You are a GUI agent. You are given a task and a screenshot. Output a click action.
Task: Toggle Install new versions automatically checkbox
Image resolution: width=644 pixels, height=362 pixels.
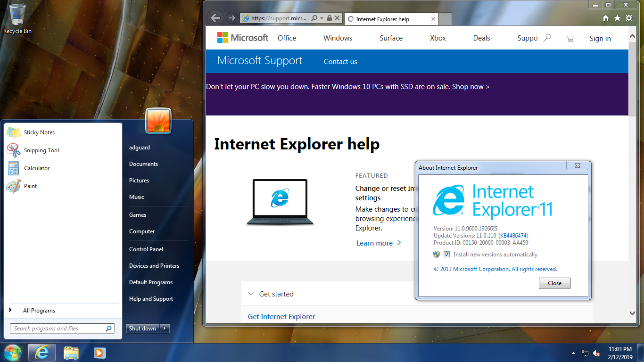point(446,255)
